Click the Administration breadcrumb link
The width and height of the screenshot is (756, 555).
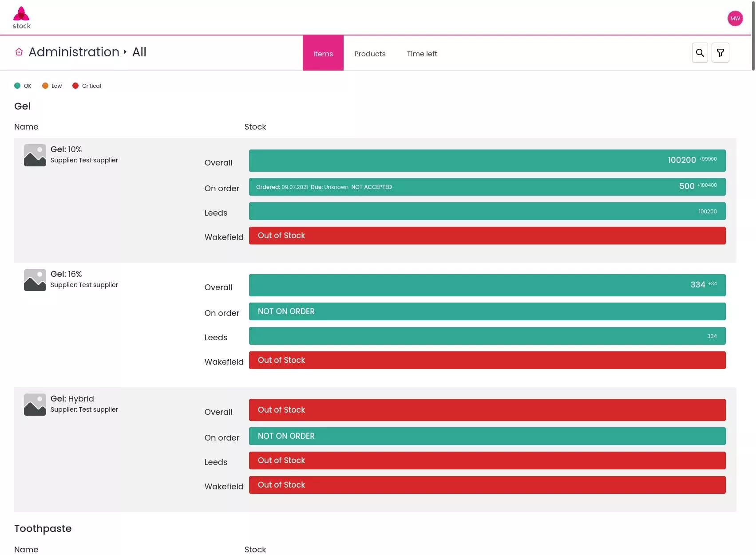click(x=74, y=52)
